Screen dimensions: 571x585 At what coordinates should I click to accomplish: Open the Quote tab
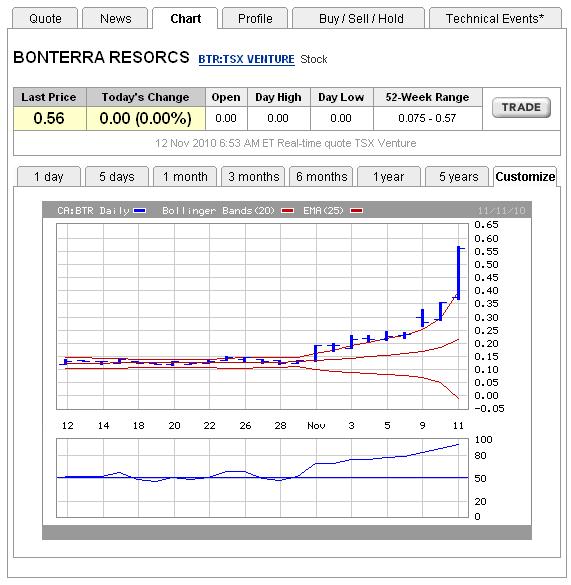click(x=45, y=18)
